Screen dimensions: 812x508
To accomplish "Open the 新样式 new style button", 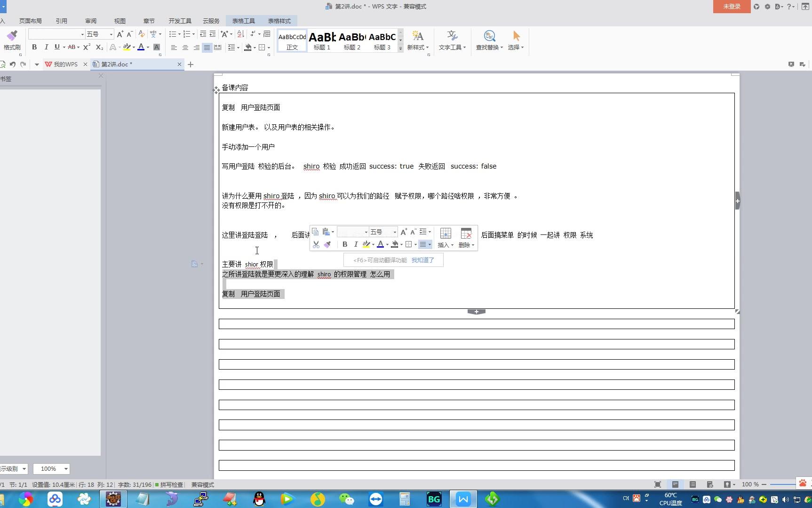I will click(418, 41).
